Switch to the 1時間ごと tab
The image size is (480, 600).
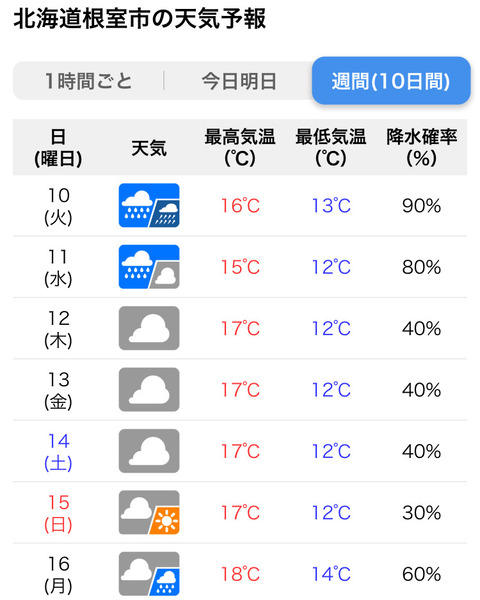pyautogui.click(x=89, y=81)
